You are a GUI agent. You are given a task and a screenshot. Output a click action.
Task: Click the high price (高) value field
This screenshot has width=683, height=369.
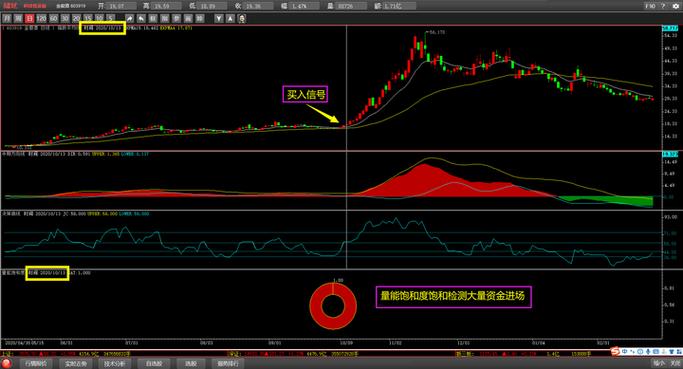167,6
